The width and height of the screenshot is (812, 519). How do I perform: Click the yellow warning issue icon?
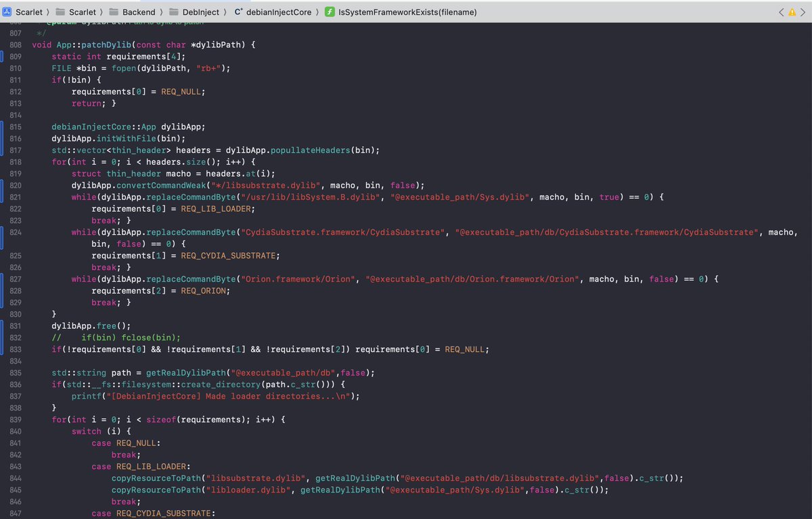pyautogui.click(x=792, y=12)
